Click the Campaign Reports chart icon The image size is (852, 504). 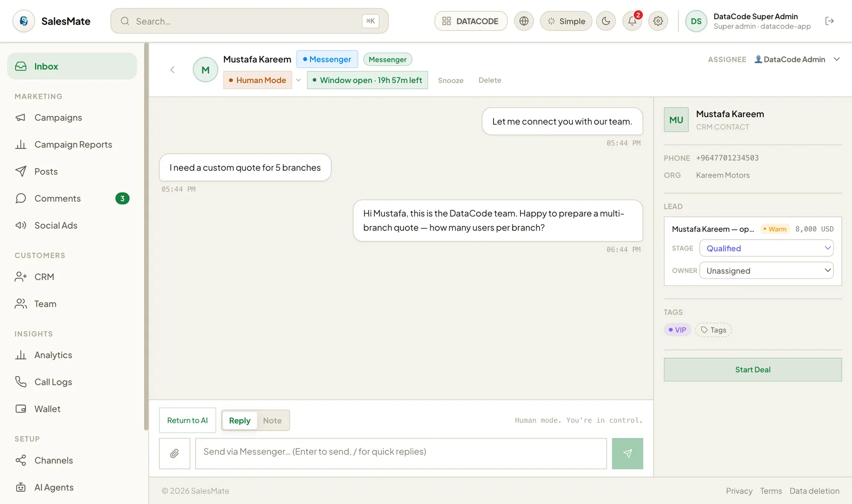click(21, 145)
